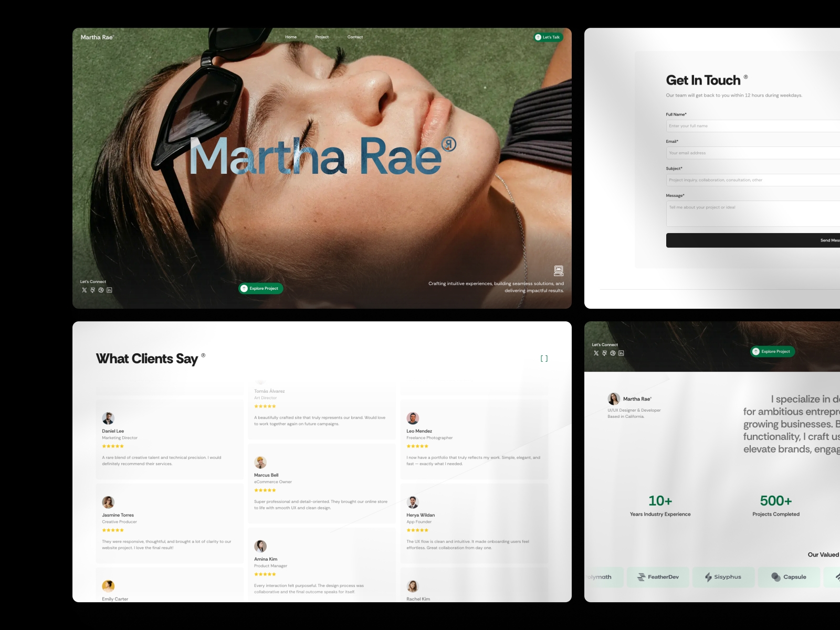The height and width of the screenshot is (630, 840).
Task: Open Contact nav item
Action: (x=355, y=37)
